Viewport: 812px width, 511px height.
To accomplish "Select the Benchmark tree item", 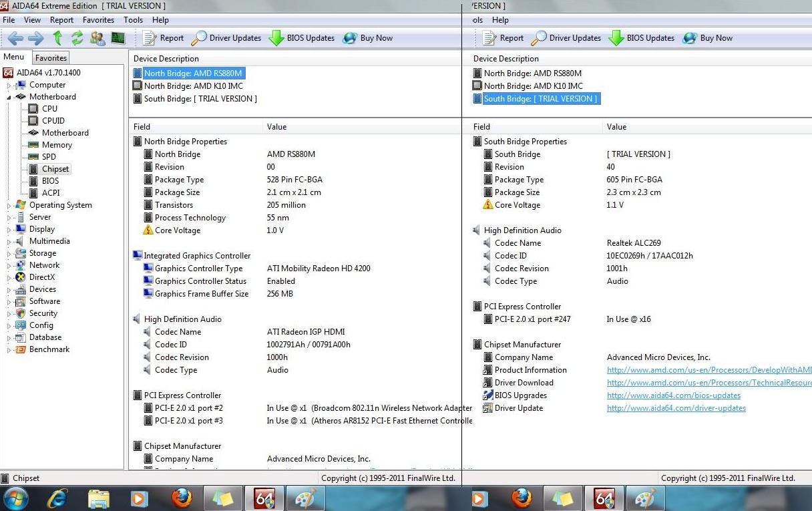I will pyautogui.click(x=49, y=349).
